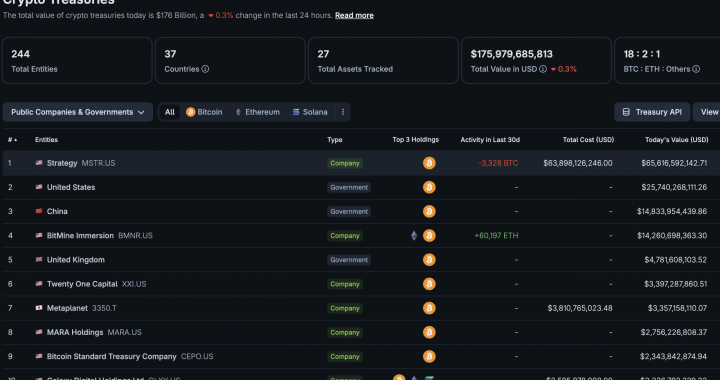Click the Bitcoin holding icon in MARA Holdings row
Viewport: 720px width, 380px height.
pos(429,332)
